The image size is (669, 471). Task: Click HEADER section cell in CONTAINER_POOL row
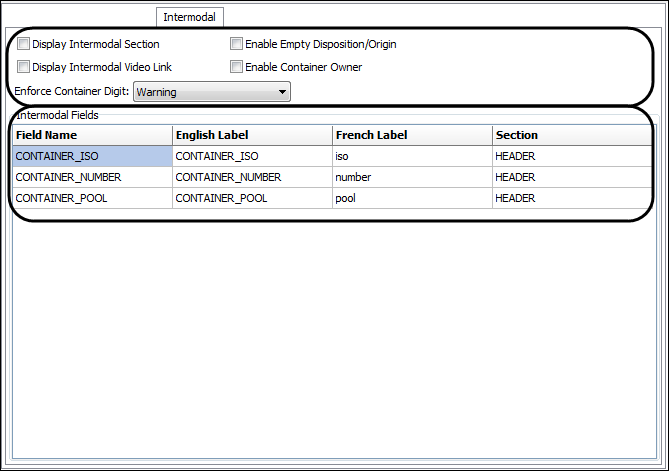(572, 198)
